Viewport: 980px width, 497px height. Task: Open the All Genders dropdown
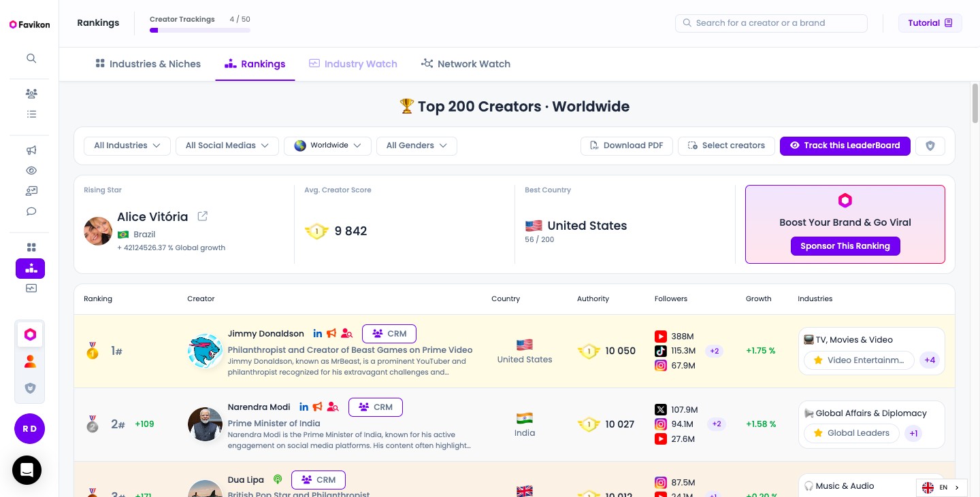click(416, 145)
